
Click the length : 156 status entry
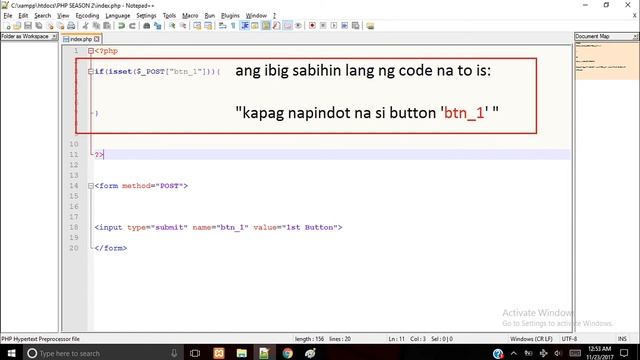tap(309, 339)
